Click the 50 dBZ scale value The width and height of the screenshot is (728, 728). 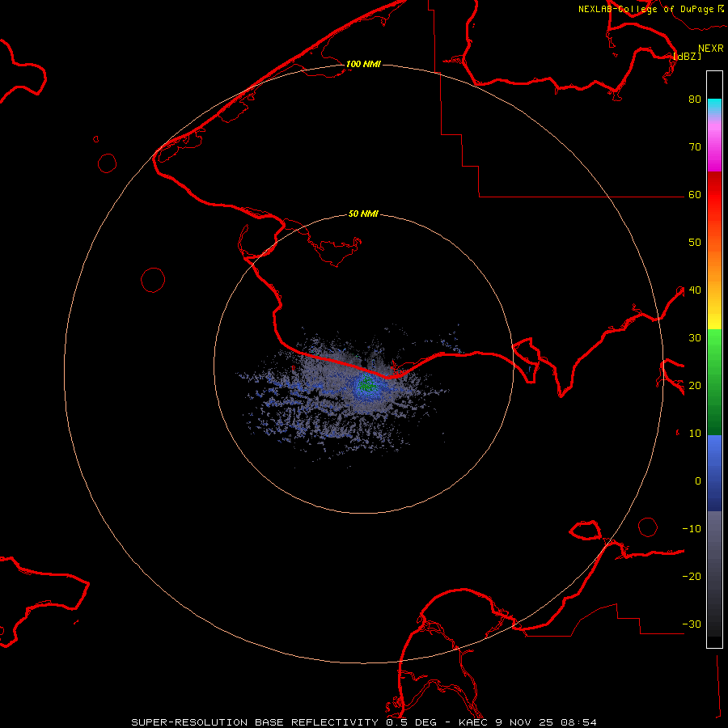695,243
